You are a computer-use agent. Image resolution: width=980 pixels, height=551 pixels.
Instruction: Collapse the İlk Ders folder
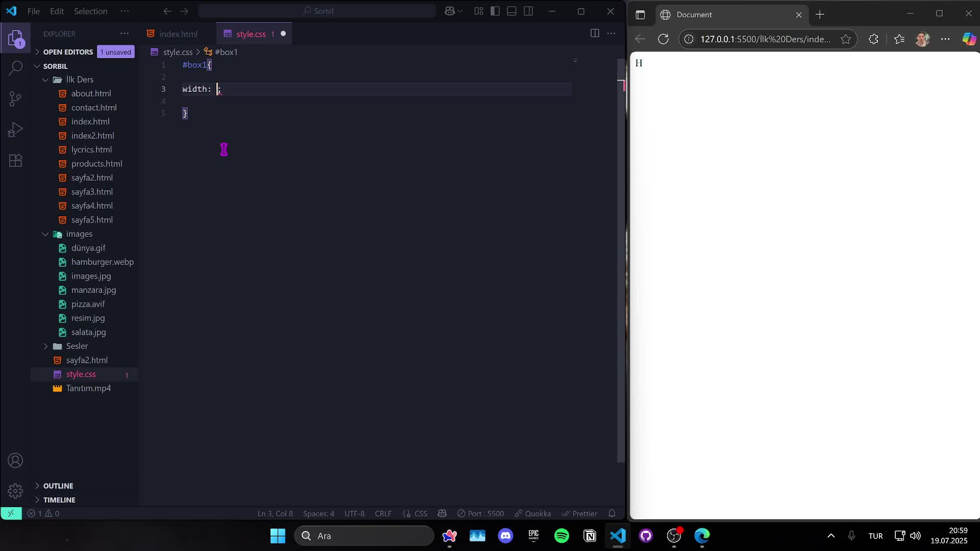click(x=80, y=80)
